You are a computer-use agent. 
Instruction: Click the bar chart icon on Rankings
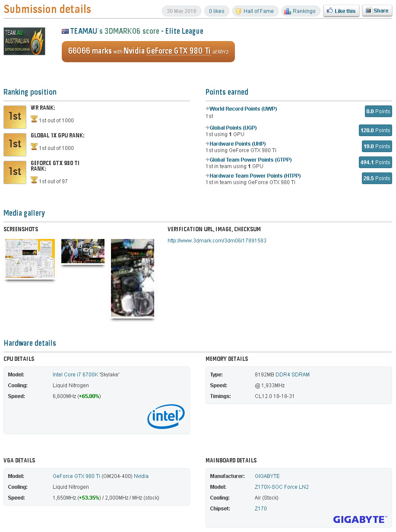tap(287, 11)
